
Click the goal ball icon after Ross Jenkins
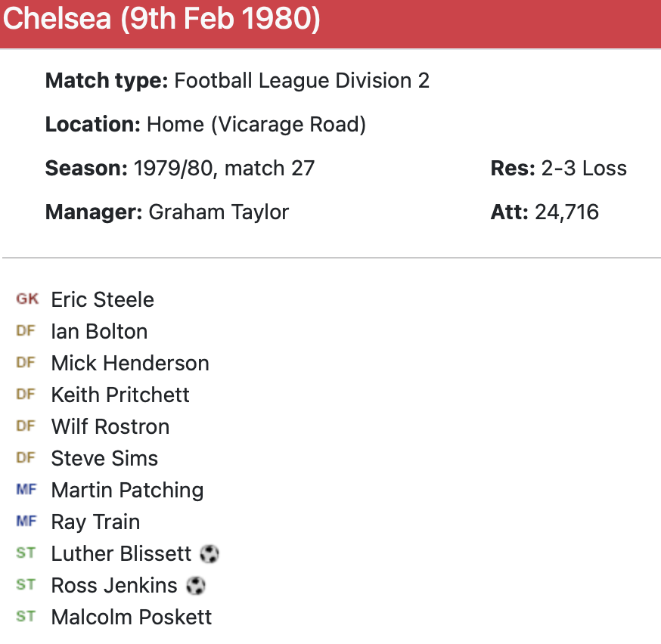(196, 586)
